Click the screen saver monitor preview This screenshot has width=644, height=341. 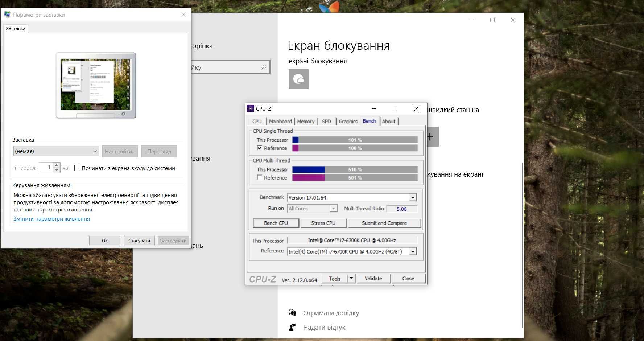click(x=96, y=86)
